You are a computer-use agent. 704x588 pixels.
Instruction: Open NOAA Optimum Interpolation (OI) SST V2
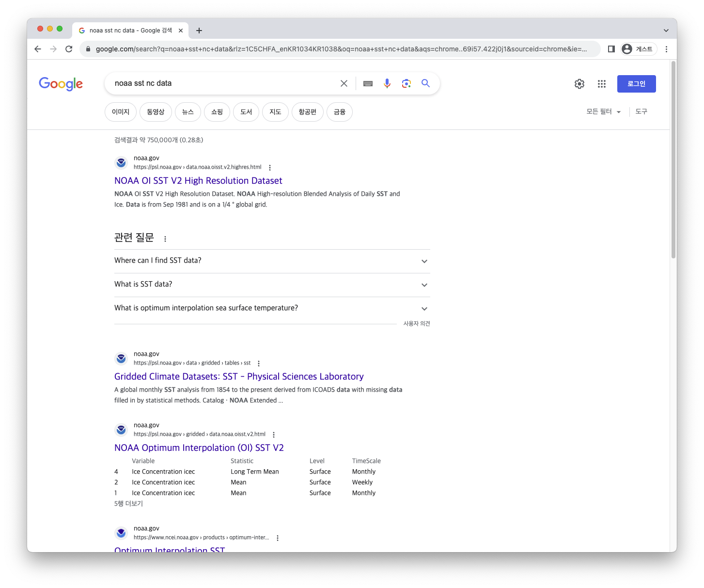(x=199, y=448)
